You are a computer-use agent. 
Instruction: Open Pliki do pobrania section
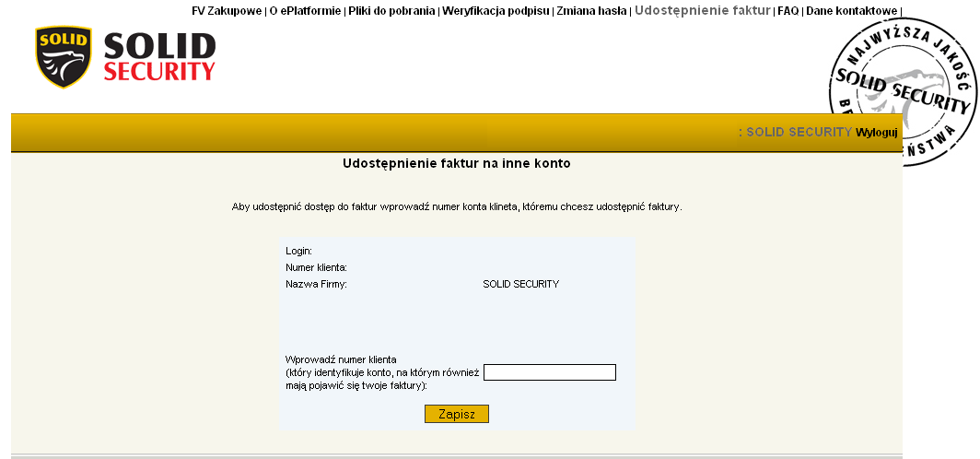[x=391, y=11]
